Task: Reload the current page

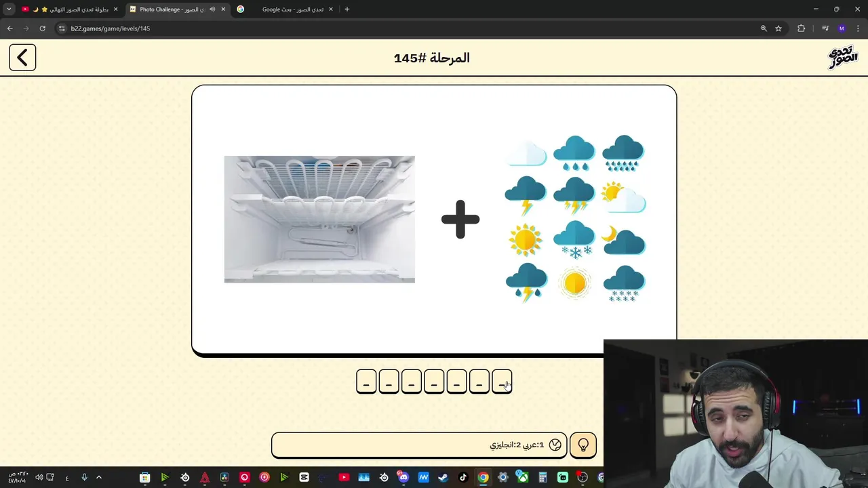Action: pyautogui.click(x=42, y=28)
